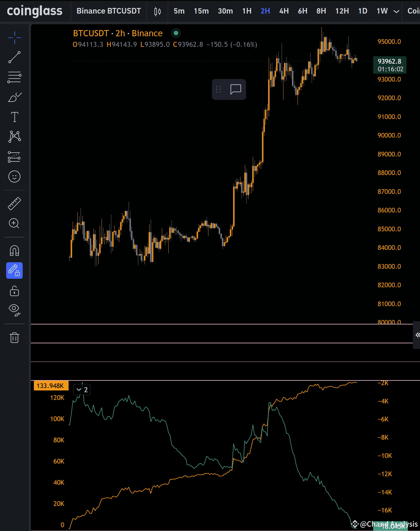The height and width of the screenshot is (531, 420).
Task: Select the trend line drawing tool
Action: (14, 57)
